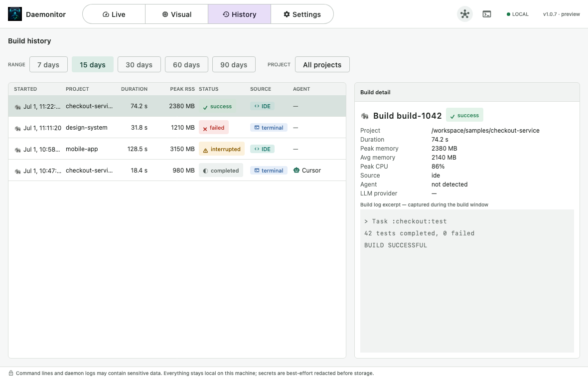The image size is (588, 379).
Task: Click the 2140 MB avg memory value
Action: pos(443,158)
